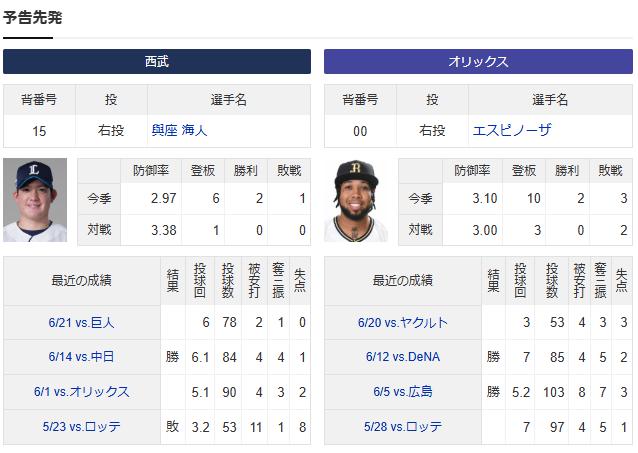Open the 6/5 vs.広島 game link
This screenshot has width=638, height=453.
tap(403, 392)
